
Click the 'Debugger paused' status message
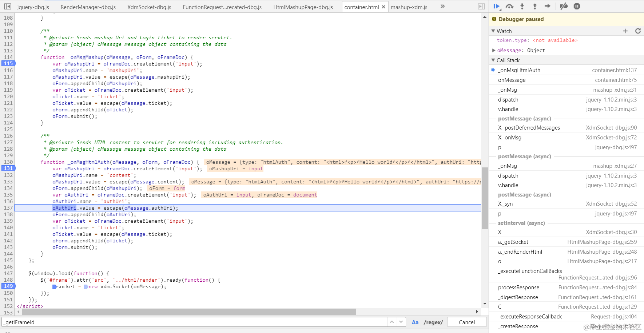tap(521, 19)
